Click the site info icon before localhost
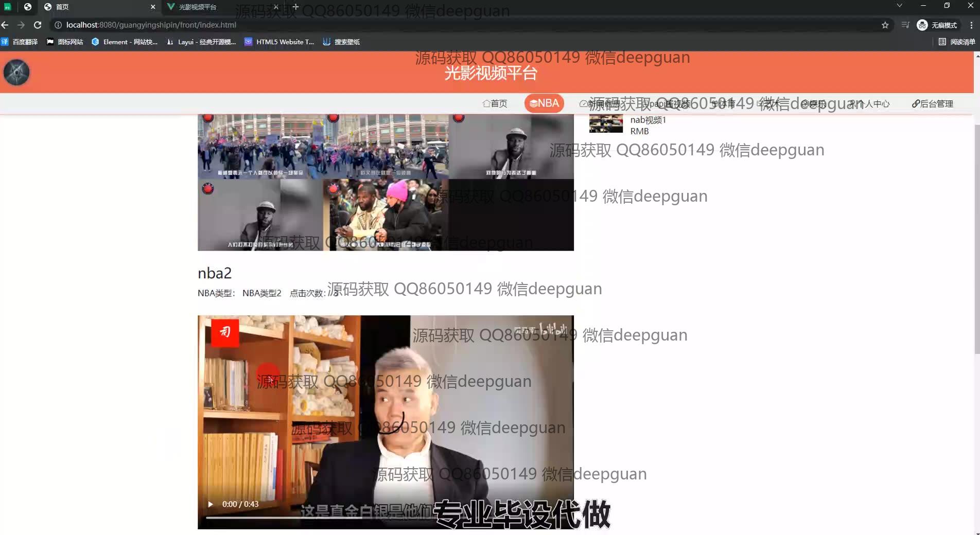Viewport: 980px width, 535px height. [58, 25]
